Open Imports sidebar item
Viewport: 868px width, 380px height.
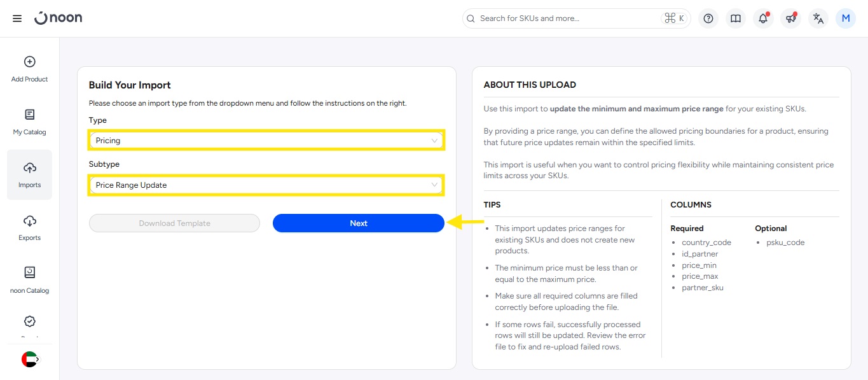tap(29, 174)
